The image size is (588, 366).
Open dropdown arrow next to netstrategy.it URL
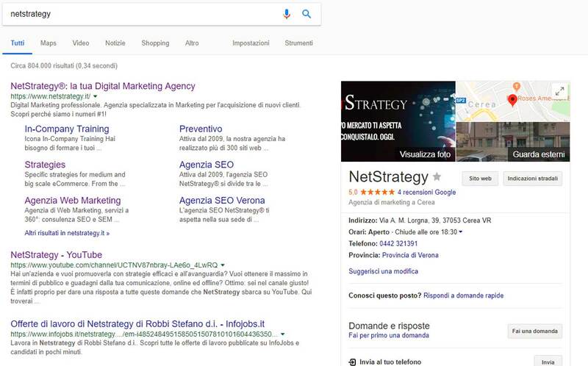[96, 96]
